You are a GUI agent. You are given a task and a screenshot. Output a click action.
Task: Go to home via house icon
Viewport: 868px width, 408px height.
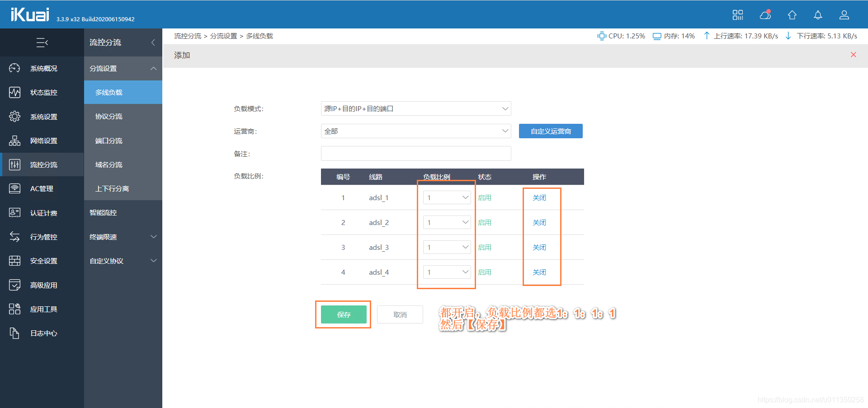tap(792, 15)
